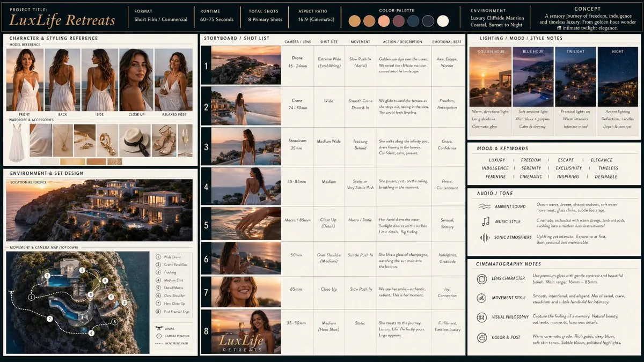Select the sun hat wardrobe image
The width and height of the screenshot is (644, 362).
coord(134,141)
